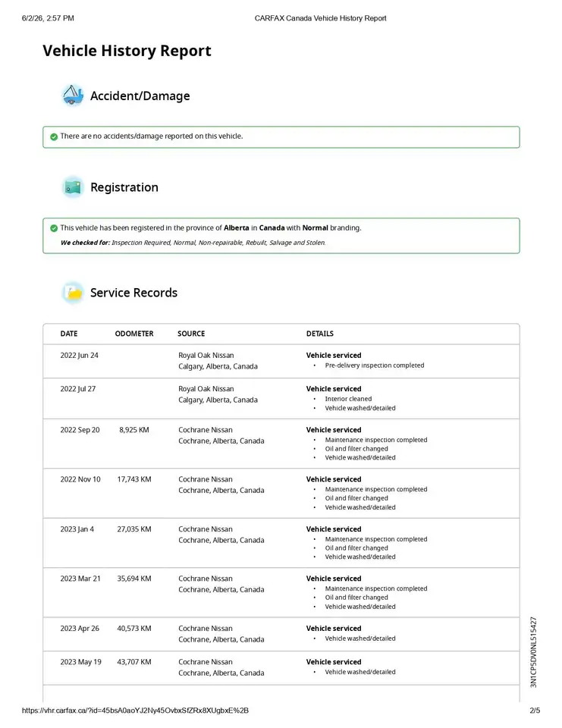Image resolution: width=562 pixels, height=728 pixels.
Task: Click green checkmark beside registration message
Action: coord(54,228)
